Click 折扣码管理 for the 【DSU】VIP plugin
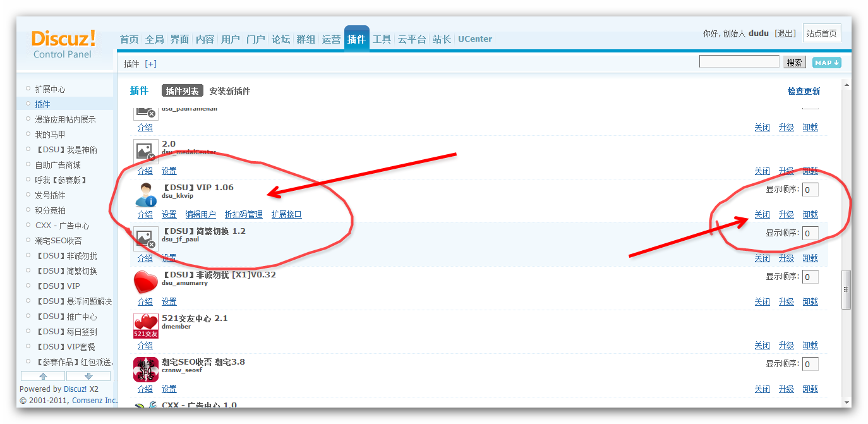This screenshot has height=424, width=868. point(243,215)
